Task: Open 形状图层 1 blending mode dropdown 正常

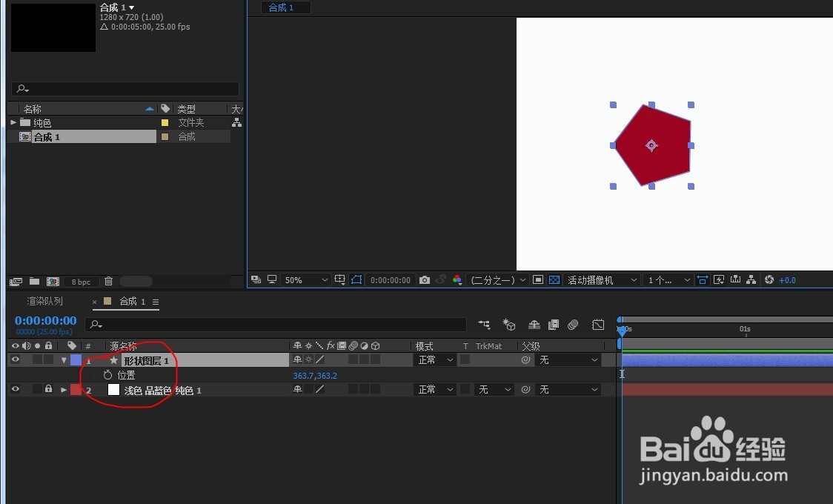Action: point(434,359)
